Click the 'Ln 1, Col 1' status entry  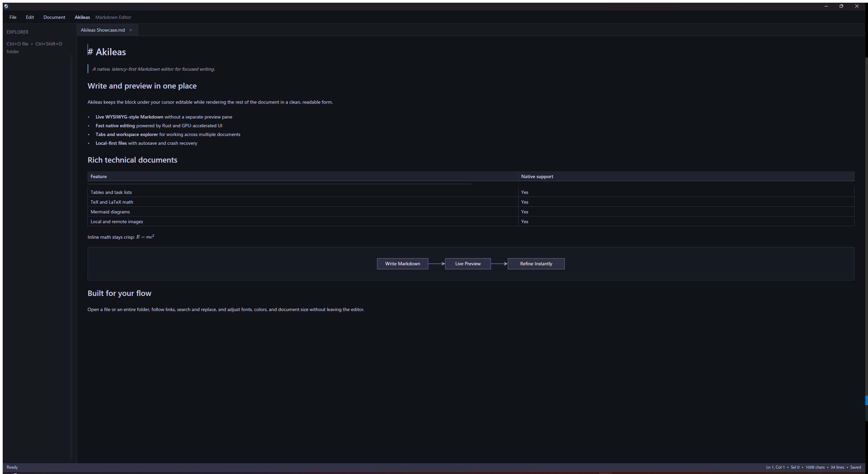[x=775, y=467]
